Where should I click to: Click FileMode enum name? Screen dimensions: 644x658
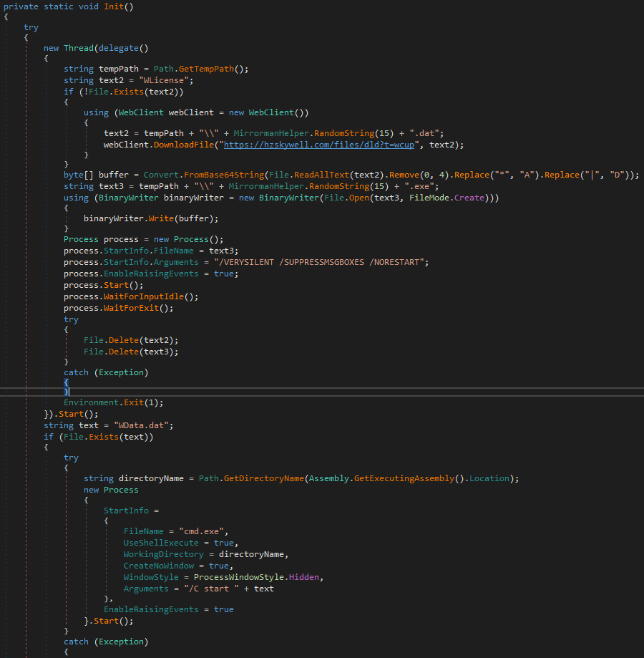429,198
